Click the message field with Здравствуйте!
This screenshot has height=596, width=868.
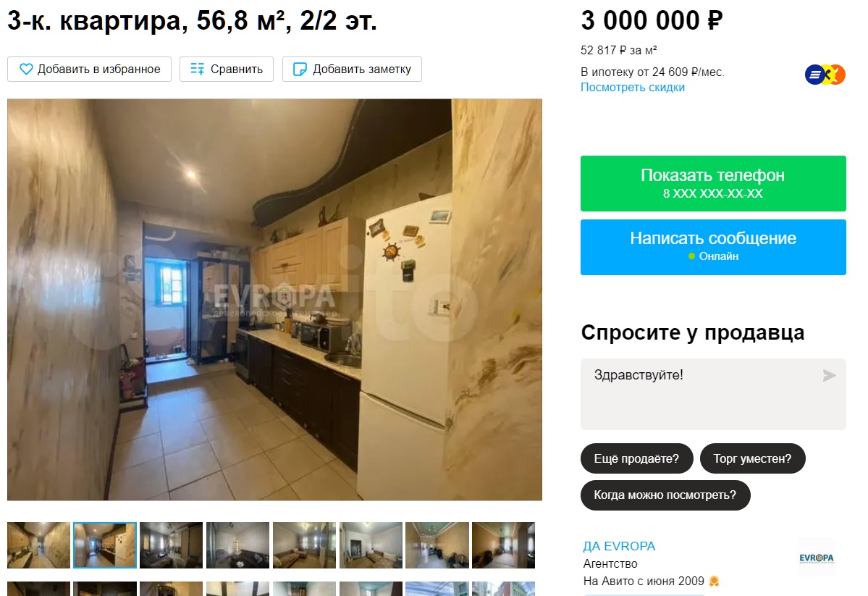(713, 394)
